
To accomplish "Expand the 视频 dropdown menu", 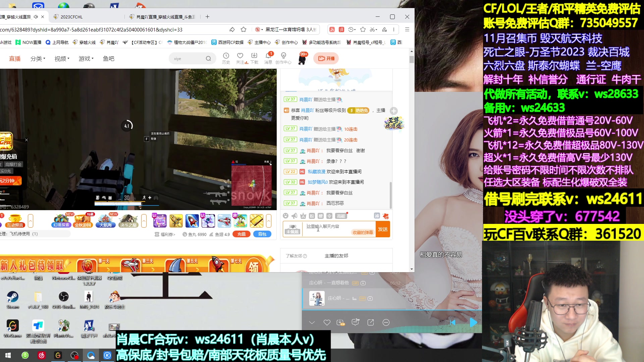I will [62, 59].
